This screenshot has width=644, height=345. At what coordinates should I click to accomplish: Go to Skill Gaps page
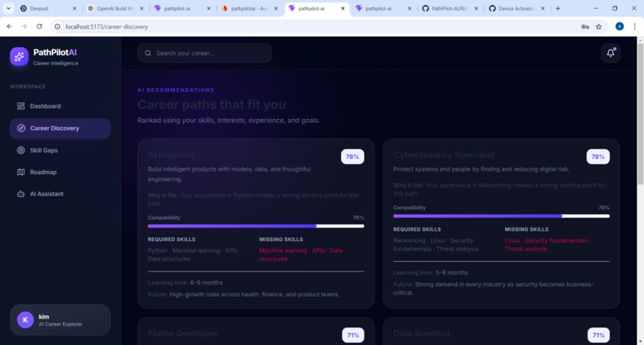pyautogui.click(x=60, y=150)
